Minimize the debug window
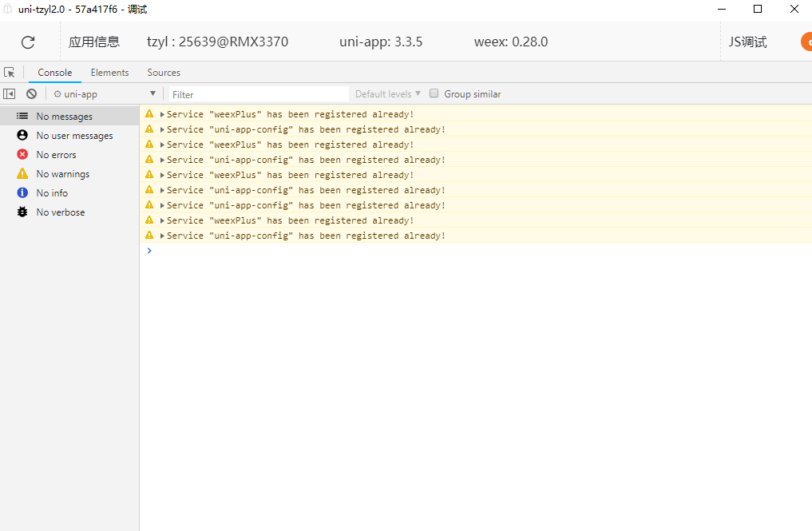The image size is (812, 531). pos(722,10)
